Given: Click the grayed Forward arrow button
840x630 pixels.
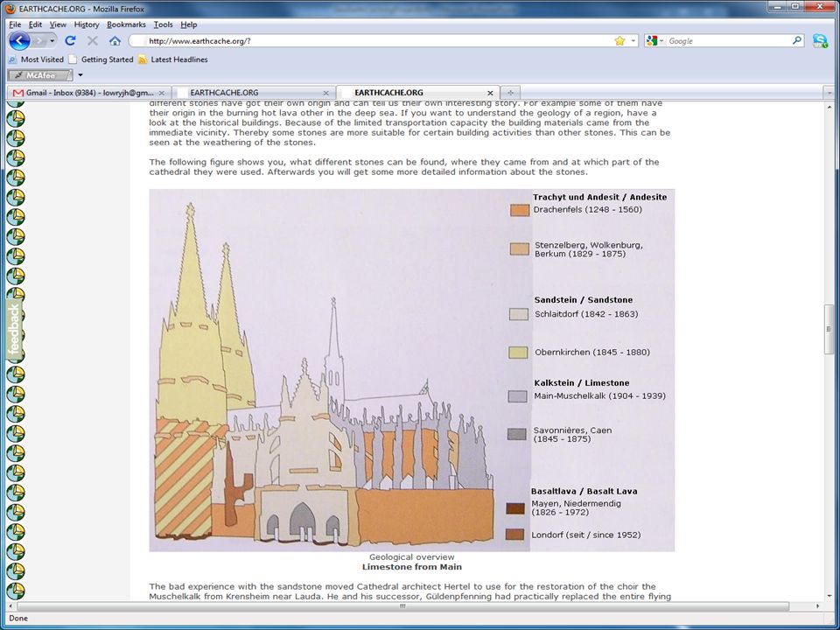Looking at the screenshot, I should 38,41.
